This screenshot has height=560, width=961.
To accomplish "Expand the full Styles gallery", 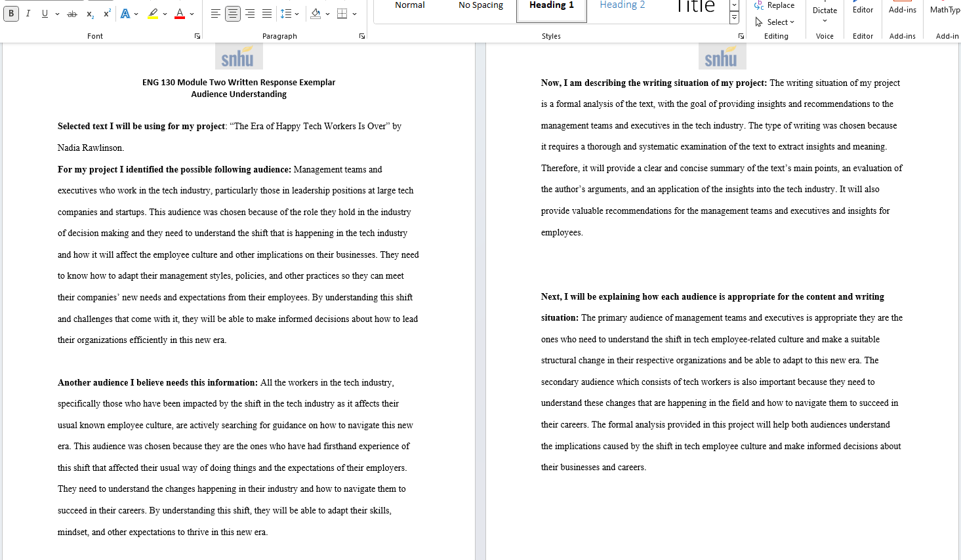I will tap(734, 18).
